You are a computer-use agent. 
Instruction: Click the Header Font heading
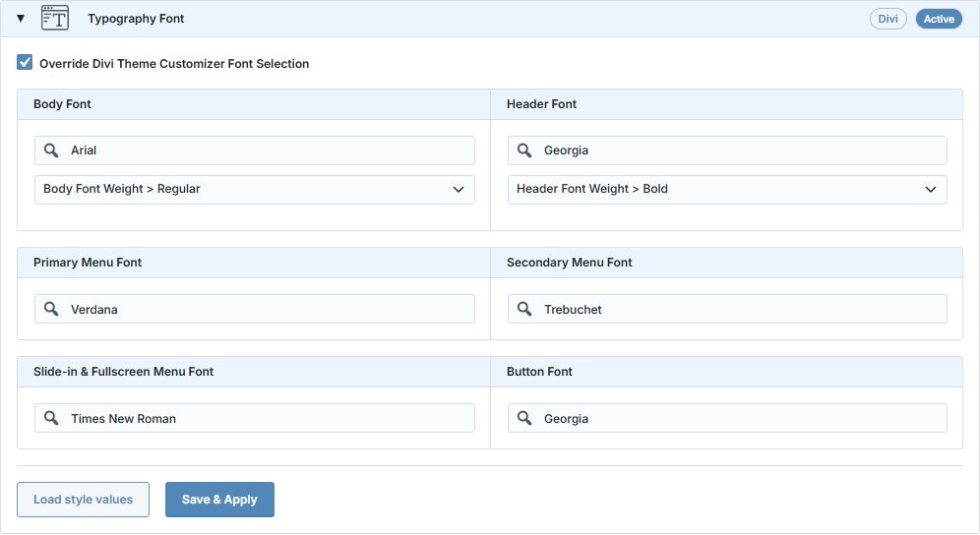(x=541, y=104)
